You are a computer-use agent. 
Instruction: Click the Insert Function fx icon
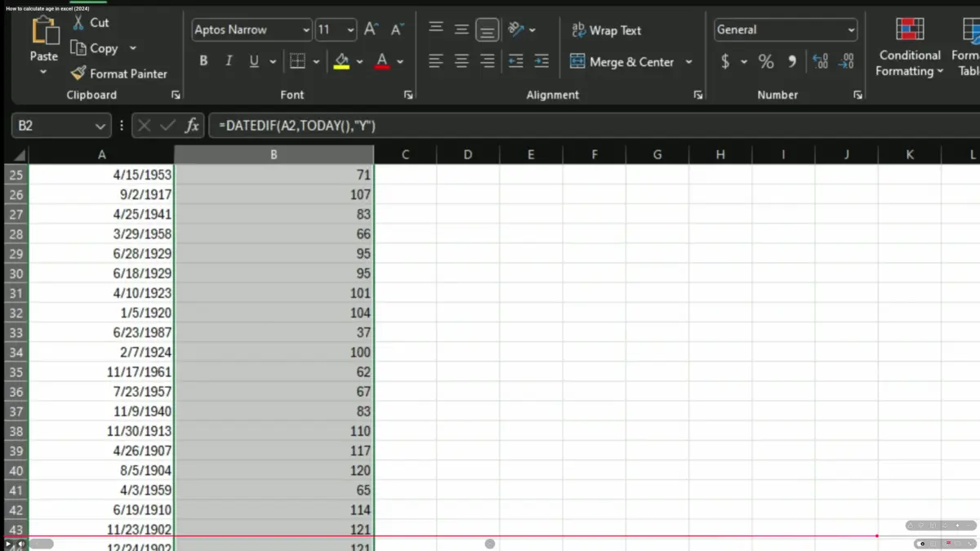click(x=192, y=126)
